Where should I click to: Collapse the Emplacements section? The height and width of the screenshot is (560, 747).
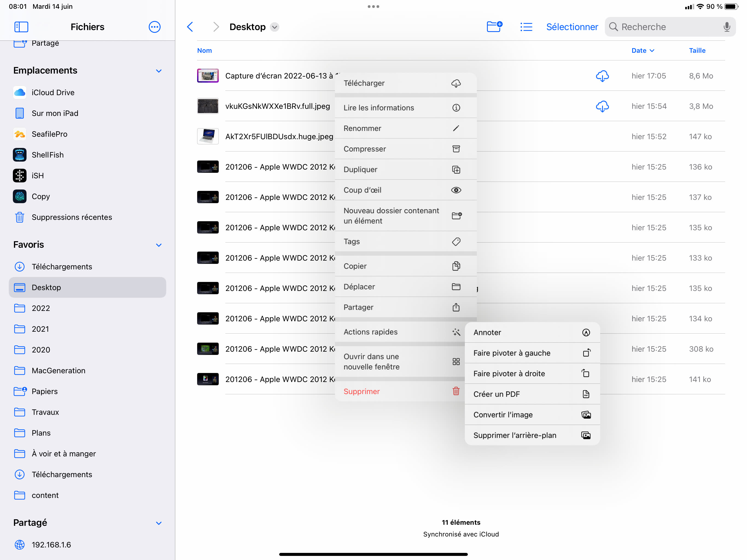tap(159, 71)
